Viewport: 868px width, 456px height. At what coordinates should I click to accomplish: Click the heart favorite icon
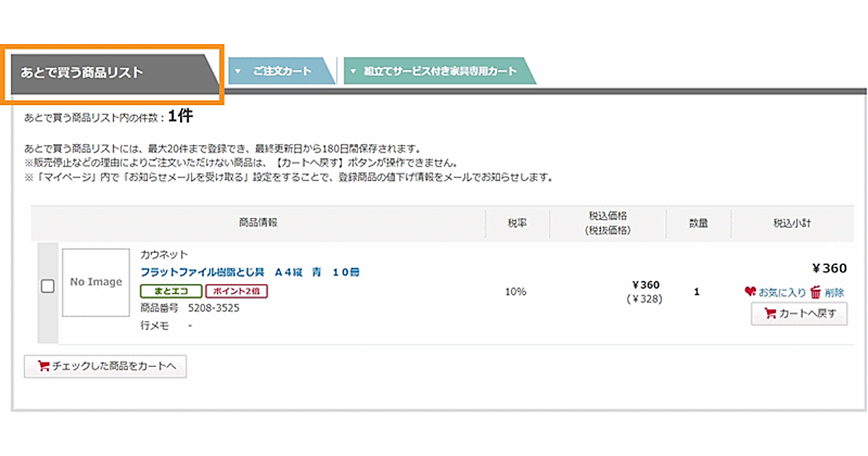[750, 292]
